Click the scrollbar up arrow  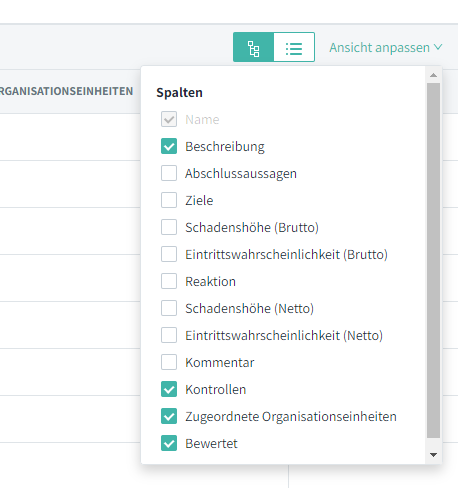pyautogui.click(x=433, y=75)
